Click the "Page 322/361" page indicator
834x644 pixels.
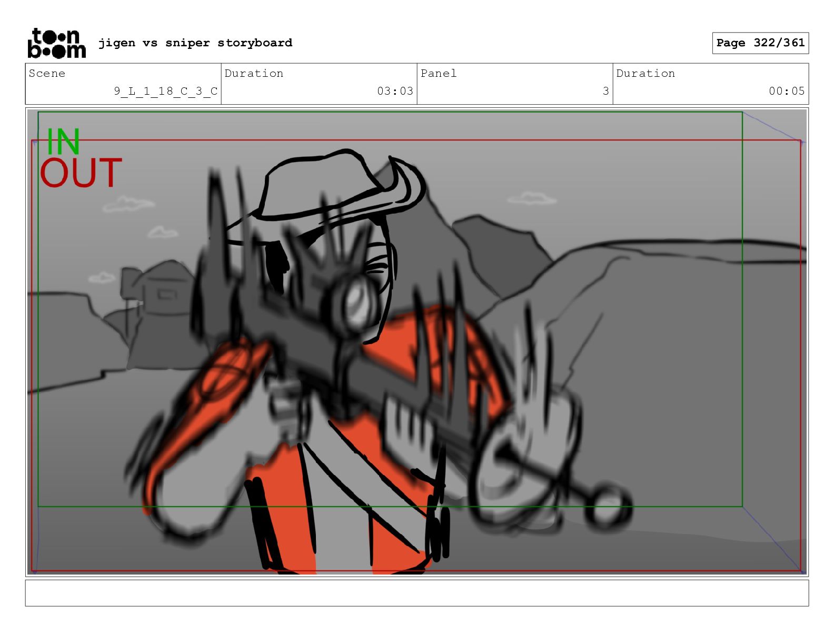(760, 43)
